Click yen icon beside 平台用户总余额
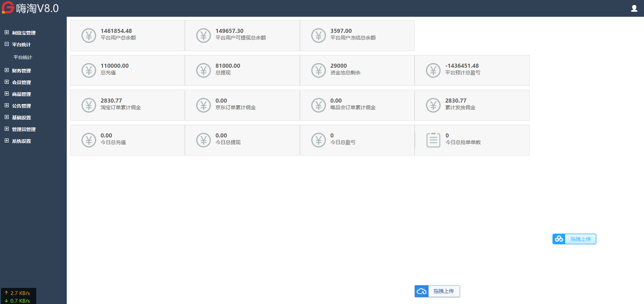The image size is (644, 304). click(x=89, y=36)
